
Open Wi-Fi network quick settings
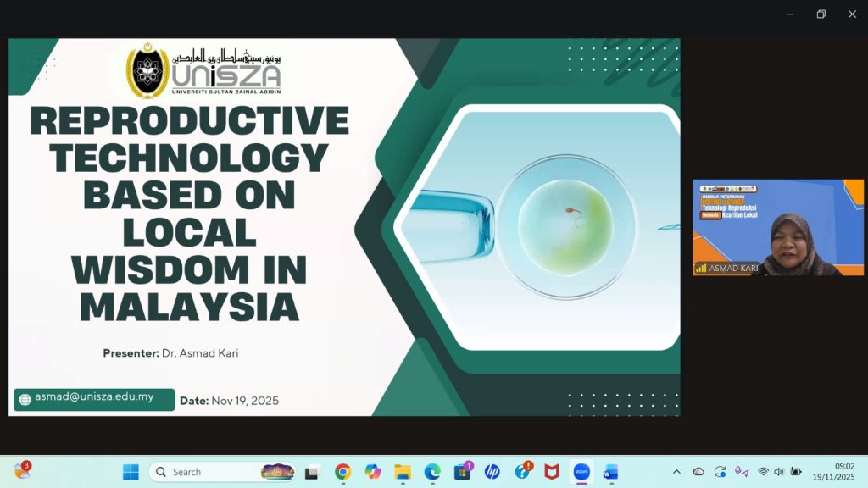pos(763,472)
